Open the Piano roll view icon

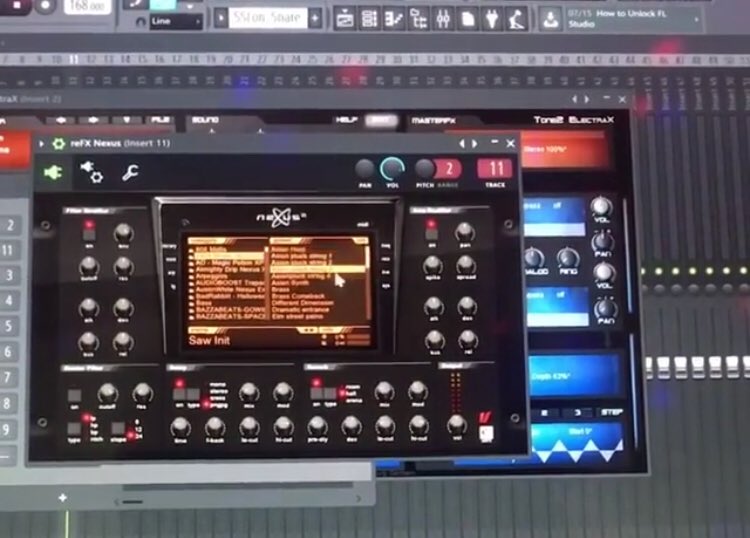(394, 20)
